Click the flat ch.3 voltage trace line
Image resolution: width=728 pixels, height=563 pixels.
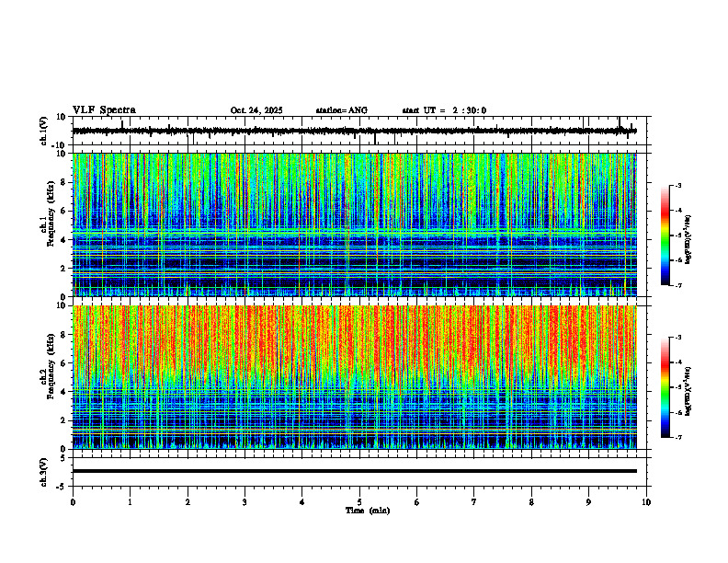pyautogui.click(x=354, y=471)
